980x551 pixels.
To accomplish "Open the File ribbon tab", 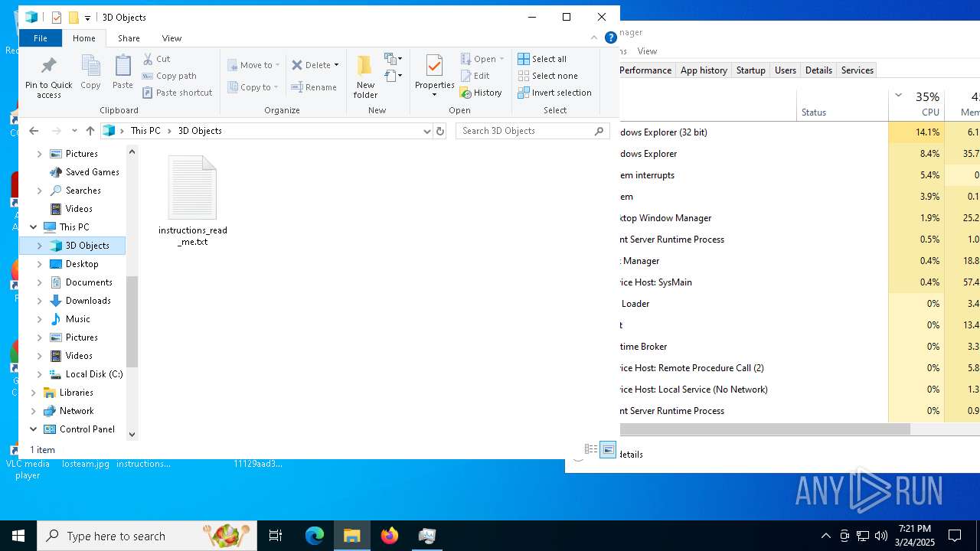I will point(41,38).
